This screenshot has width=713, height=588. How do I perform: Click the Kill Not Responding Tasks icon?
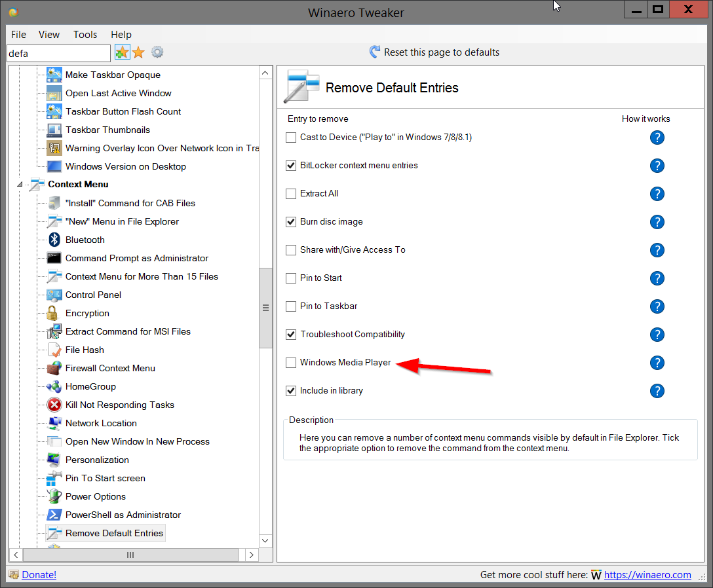point(54,405)
